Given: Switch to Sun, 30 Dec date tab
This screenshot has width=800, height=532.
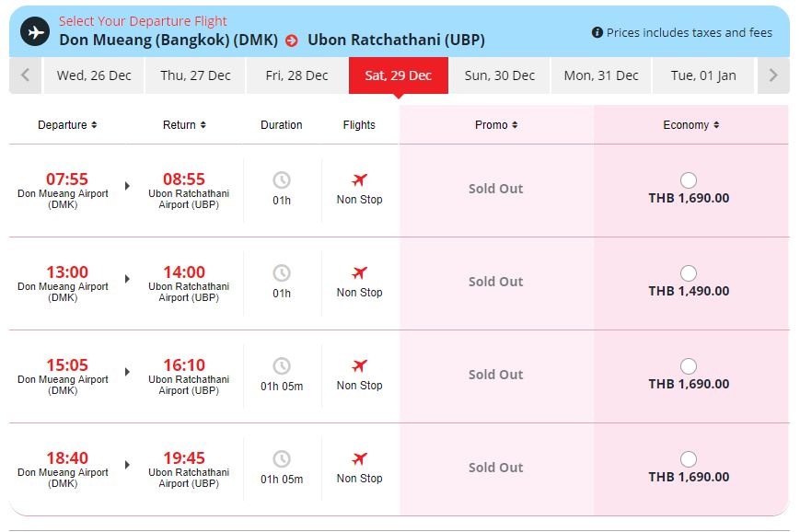Looking at the screenshot, I should pyautogui.click(x=499, y=75).
